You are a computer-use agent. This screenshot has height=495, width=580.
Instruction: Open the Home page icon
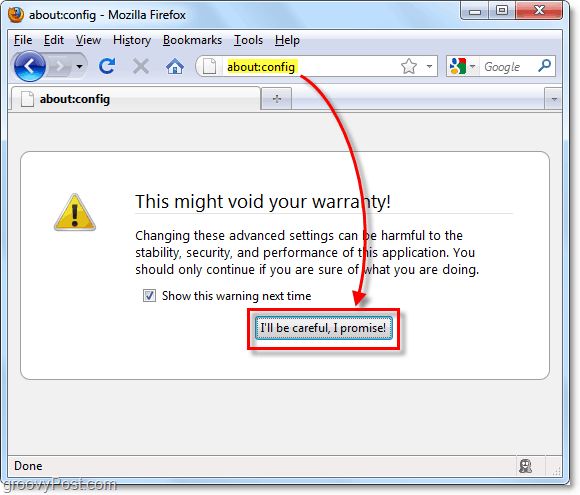point(175,67)
